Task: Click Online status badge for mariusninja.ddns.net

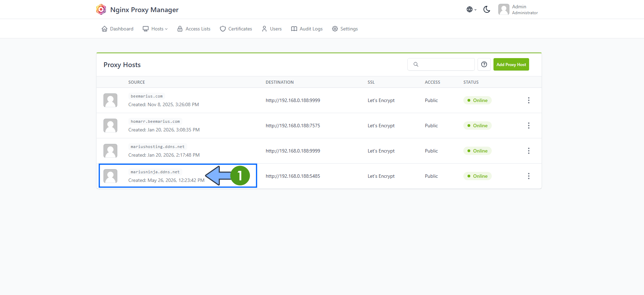Action: tap(478, 176)
